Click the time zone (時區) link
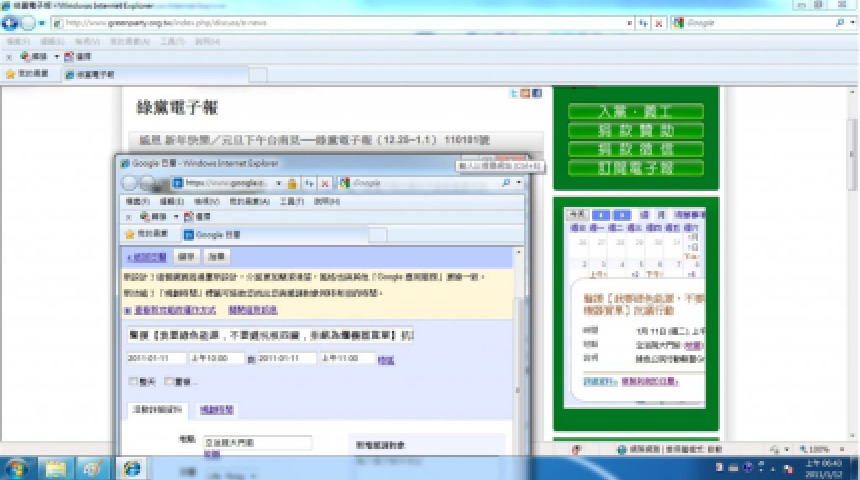860x480 pixels. [386, 360]
